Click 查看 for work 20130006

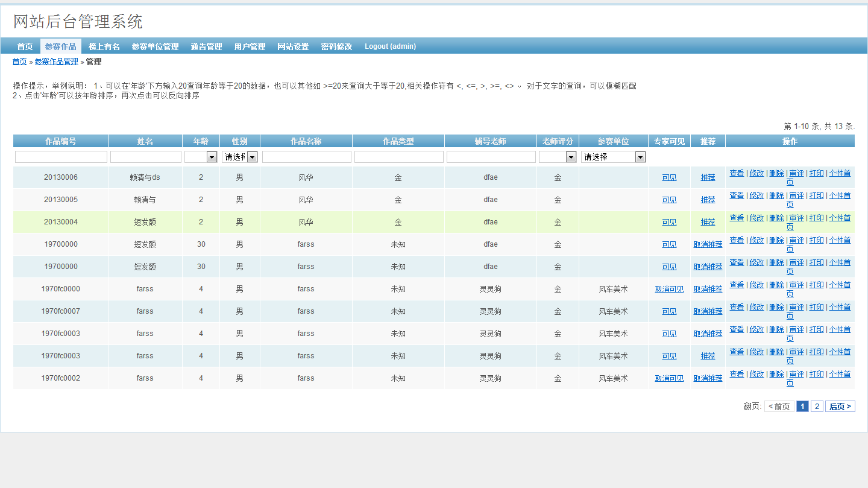tap(737, 173)
